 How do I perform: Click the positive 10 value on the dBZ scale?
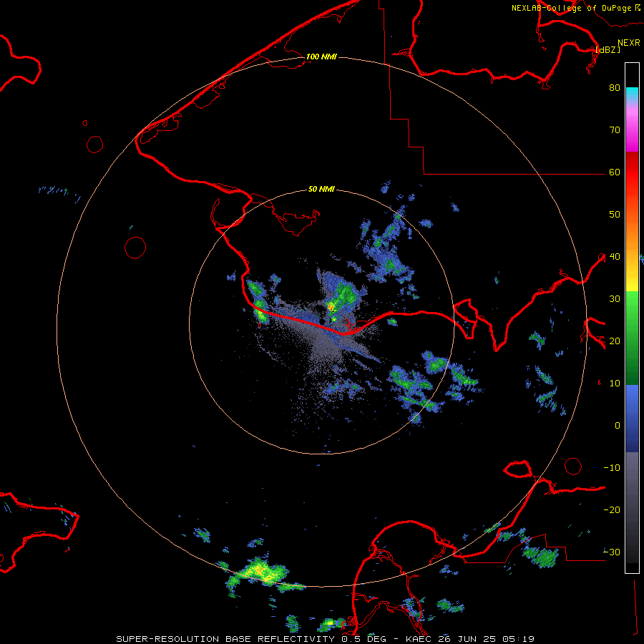point(615,384)
